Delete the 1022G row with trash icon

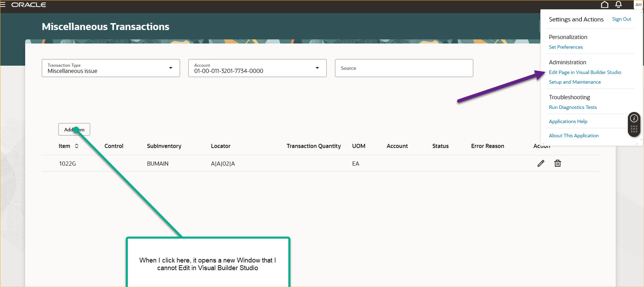(557, 163)
